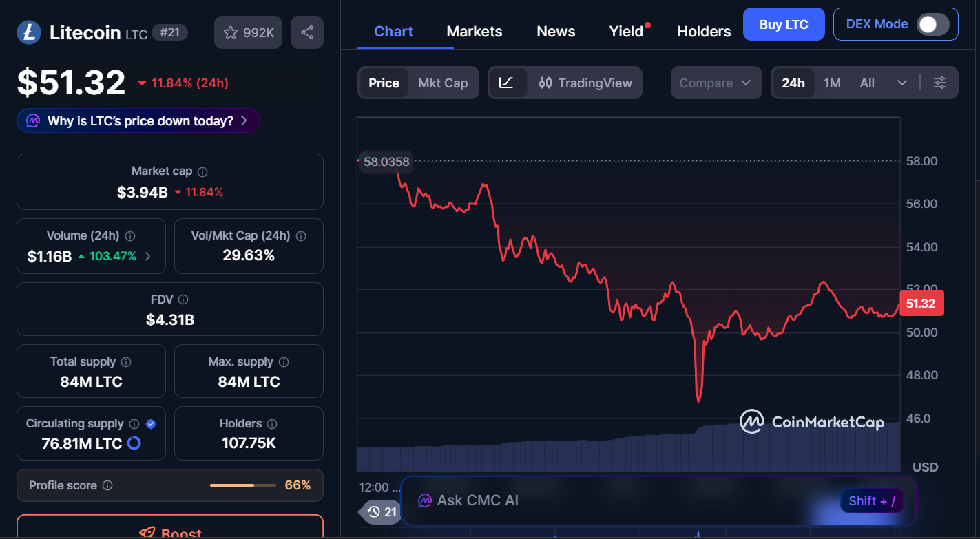Open the Markets tab

pyautogui.click(x=474, y=32)
